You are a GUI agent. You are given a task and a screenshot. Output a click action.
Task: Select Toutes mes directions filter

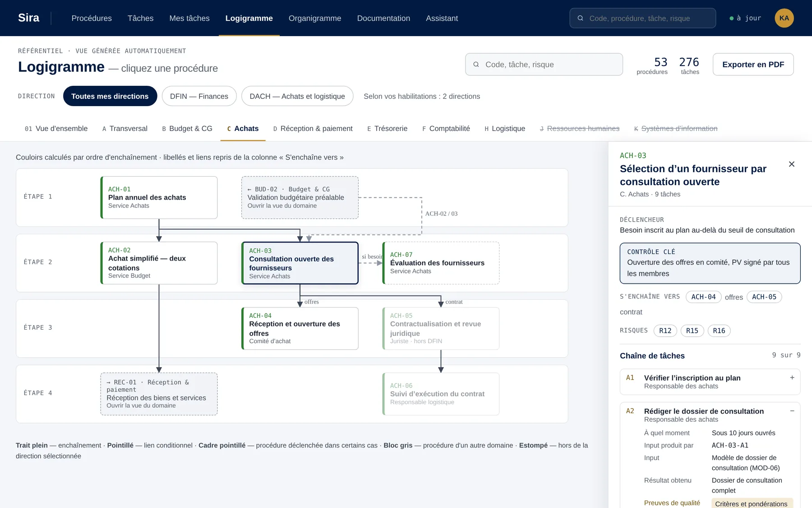point(110,96)
